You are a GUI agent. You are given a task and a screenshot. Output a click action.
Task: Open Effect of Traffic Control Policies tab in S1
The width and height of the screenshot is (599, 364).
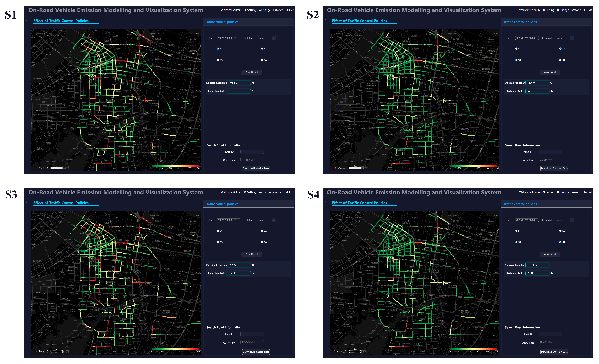[x=61, y=21]
